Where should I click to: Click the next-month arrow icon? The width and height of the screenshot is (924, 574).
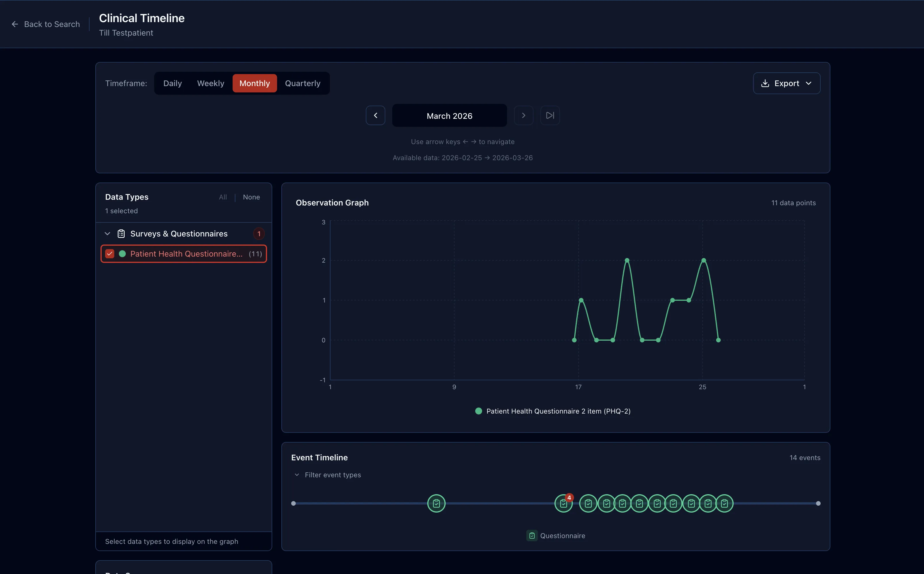523,115
